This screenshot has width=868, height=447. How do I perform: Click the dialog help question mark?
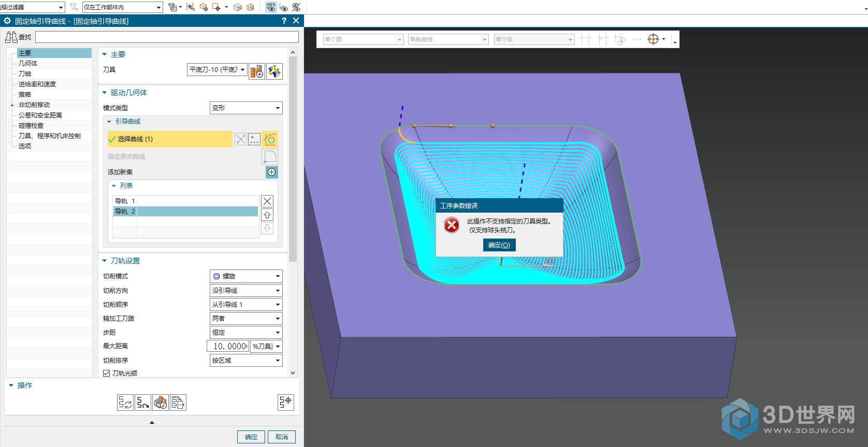(284, 21)
